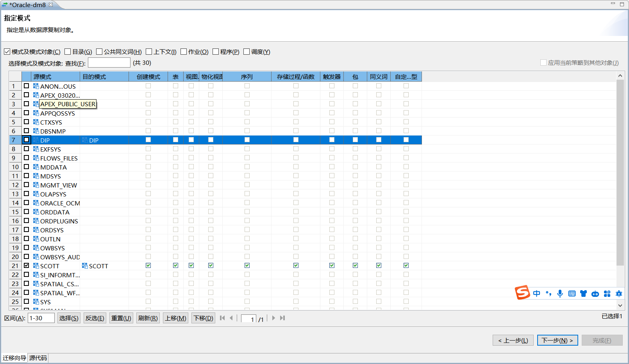Enable the 程序 checkbox
The image size is (629, 364).
click(216, 52)
